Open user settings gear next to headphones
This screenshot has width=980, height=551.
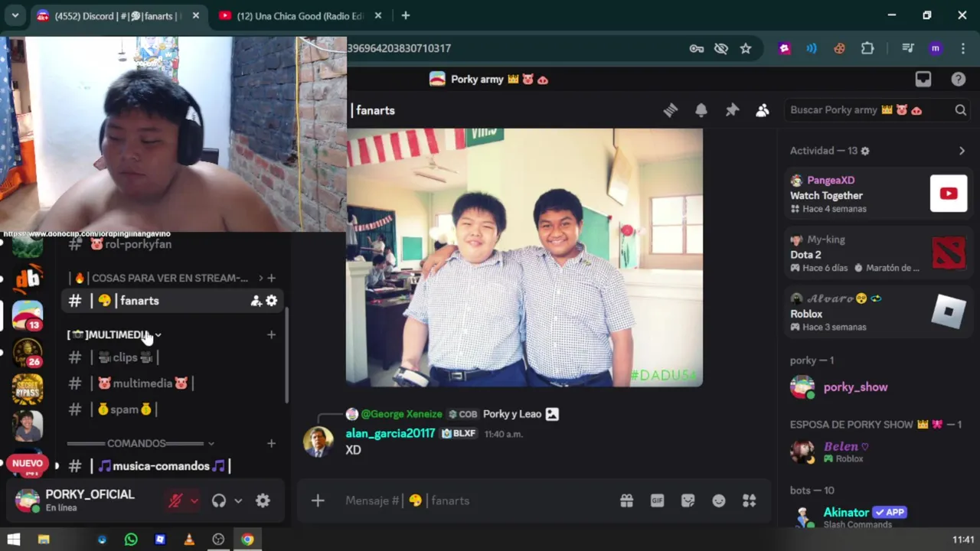coord(263,500)
